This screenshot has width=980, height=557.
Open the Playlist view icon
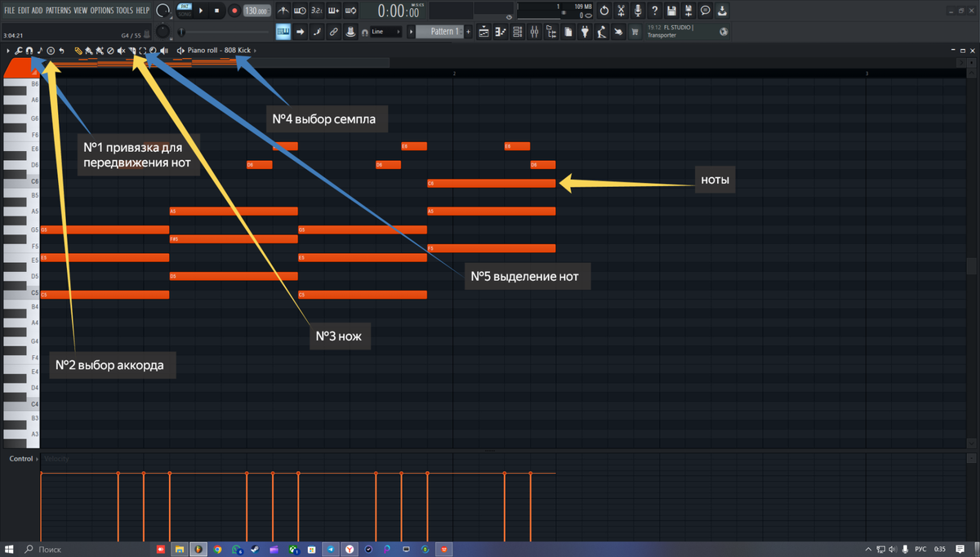[x=483, y=31]
